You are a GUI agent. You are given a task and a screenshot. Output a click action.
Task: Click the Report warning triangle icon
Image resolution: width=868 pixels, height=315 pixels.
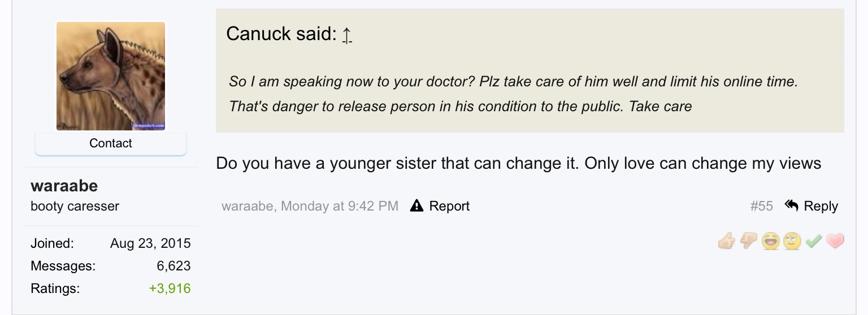point(416,206)
